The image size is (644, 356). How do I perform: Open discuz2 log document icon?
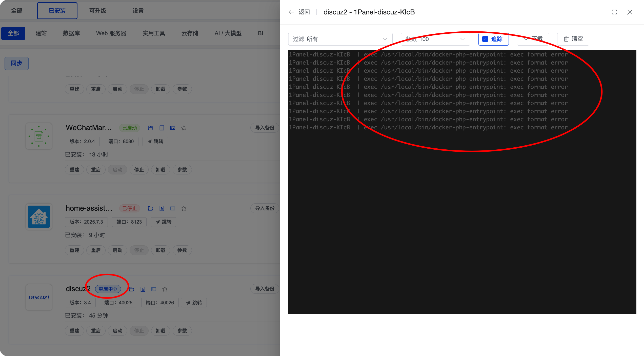(x=143, y=289)
